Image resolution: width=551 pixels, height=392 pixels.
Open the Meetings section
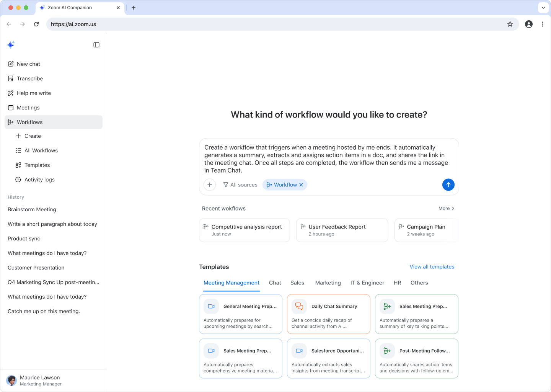pos(28,108)
